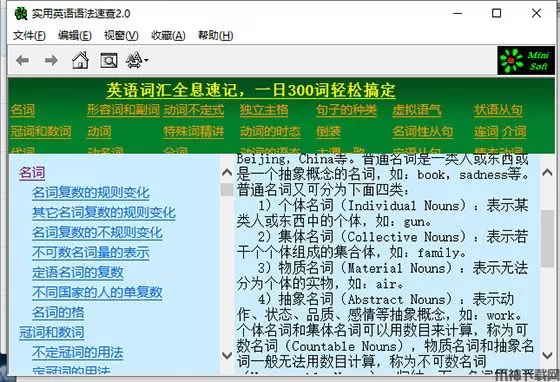Open the 动词的时态 header link
The height and width of the screenshot is (382, 560).
[x=270, y=131]
